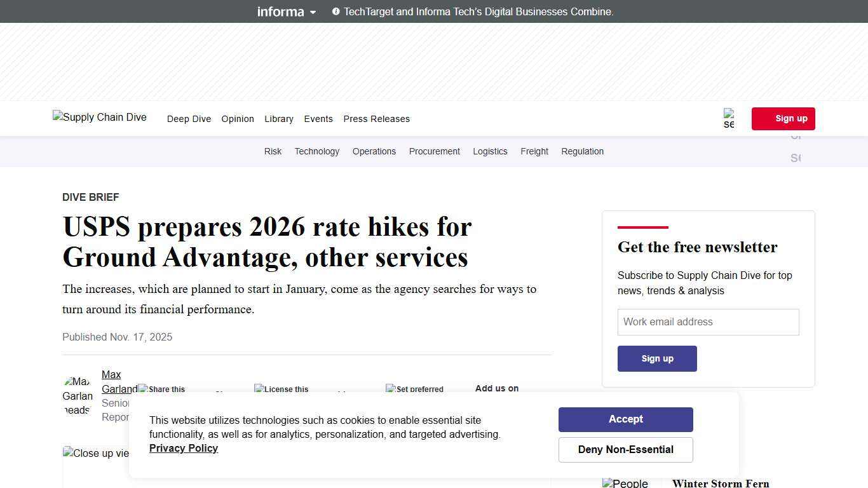Open the article's close-up USPS image
Viewport: 868px width, 488px height.
[95, 453]
